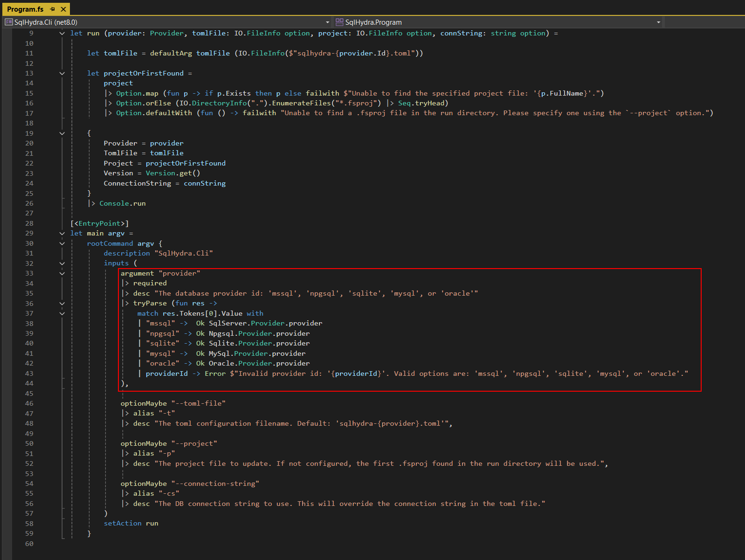Close the Program.fs tab
Image resolution: width=745 pixels, height=560 pixels.
[63, 9]
